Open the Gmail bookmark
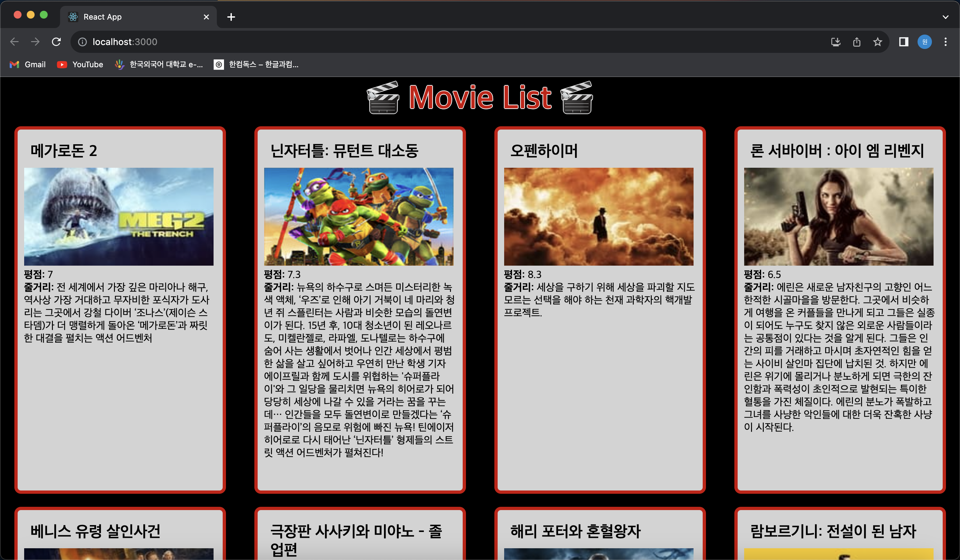Viewport: 960px width, 560px height. click(27, 64)
